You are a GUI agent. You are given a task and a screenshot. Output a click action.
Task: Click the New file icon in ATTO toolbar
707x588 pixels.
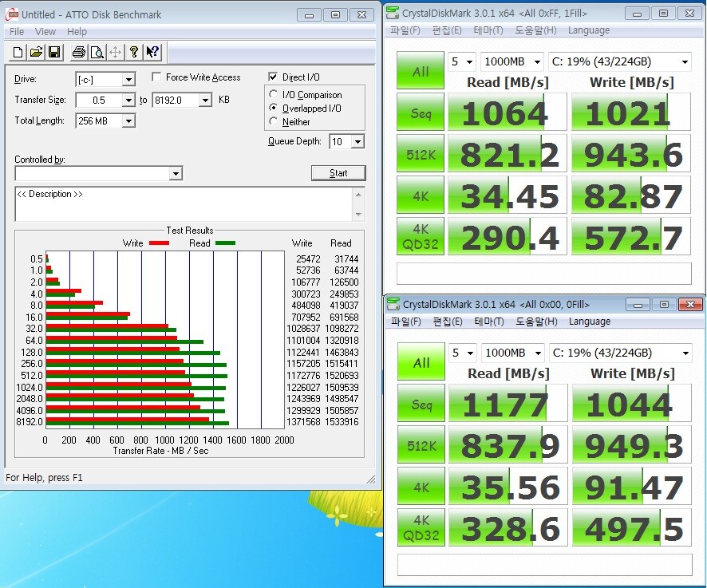click(18, 53)
